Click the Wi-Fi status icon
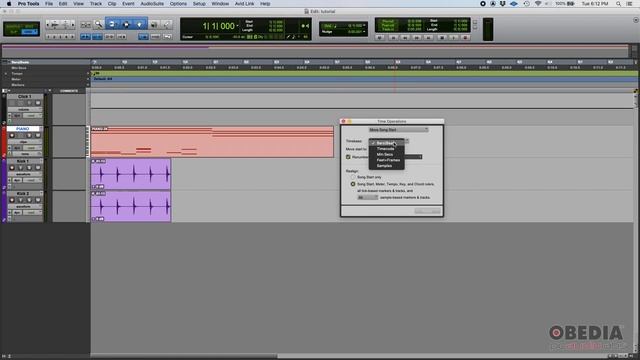 click(538, 4)
